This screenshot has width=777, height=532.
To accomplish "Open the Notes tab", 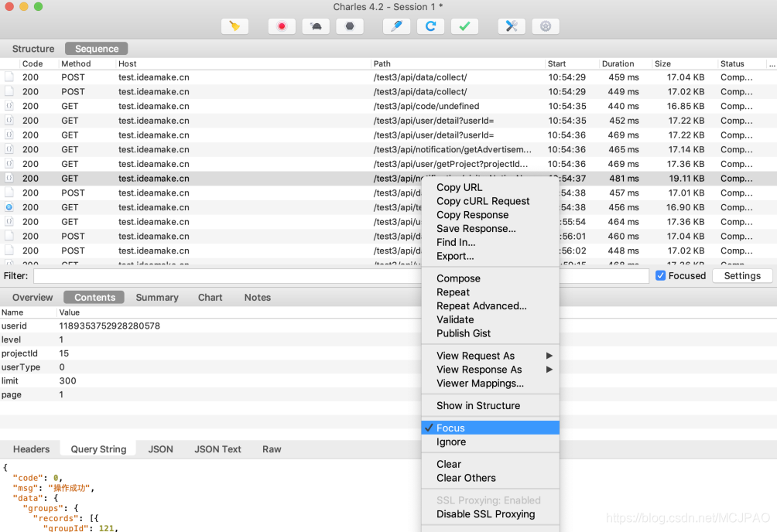I will tap(258, 297).
